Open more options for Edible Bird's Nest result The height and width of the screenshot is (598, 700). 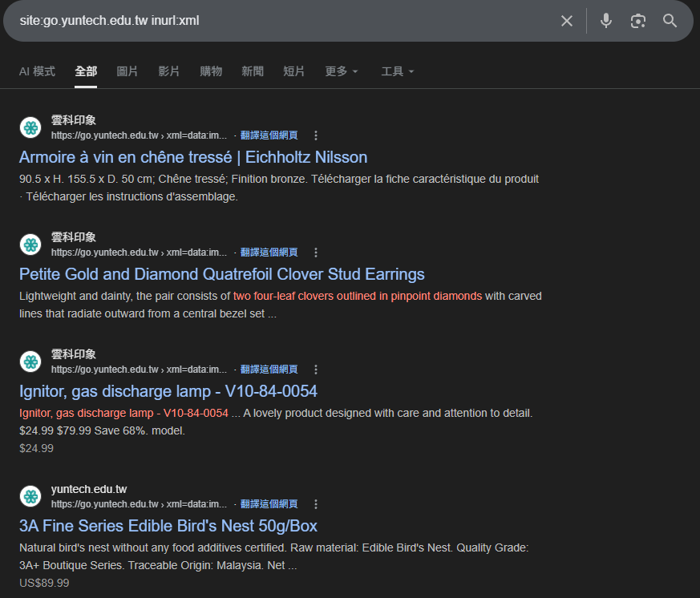(316, 504)
